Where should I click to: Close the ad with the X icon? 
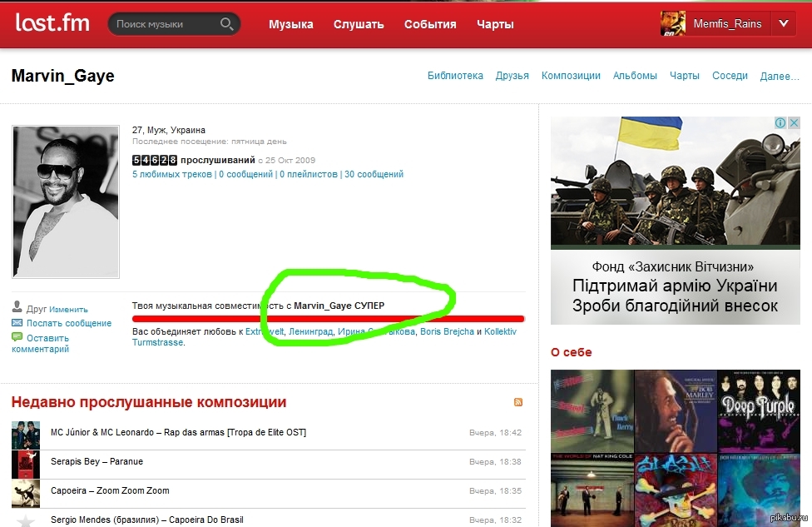794,123
